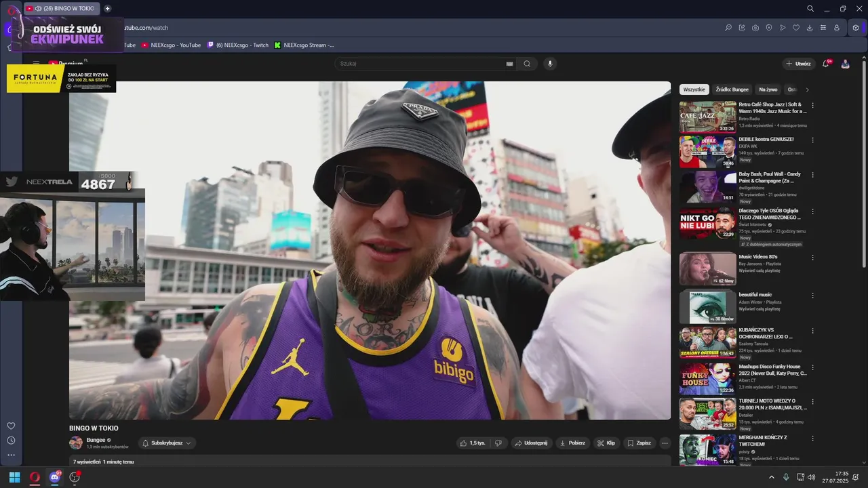Like the video with thumbs up

[473, 443]
